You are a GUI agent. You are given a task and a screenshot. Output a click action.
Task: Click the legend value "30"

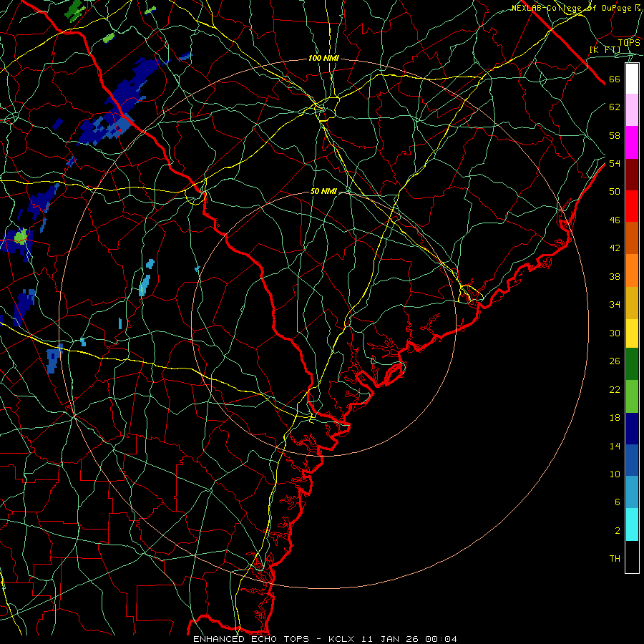coord(615,333)
